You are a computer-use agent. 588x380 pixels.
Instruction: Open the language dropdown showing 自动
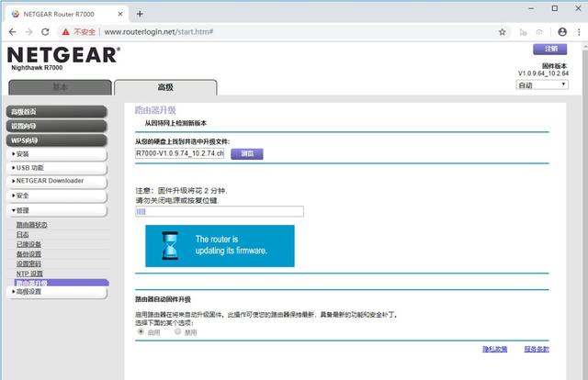tap(542, 85)
